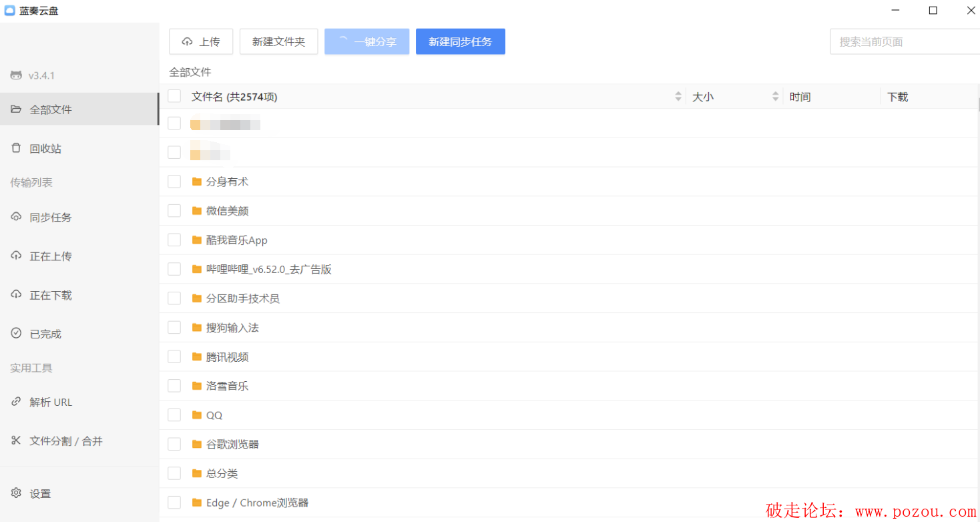The image size is (980, 522).
Task: Click the 蓝奏云盘 app icon in title bar
Action: (10, 11)
